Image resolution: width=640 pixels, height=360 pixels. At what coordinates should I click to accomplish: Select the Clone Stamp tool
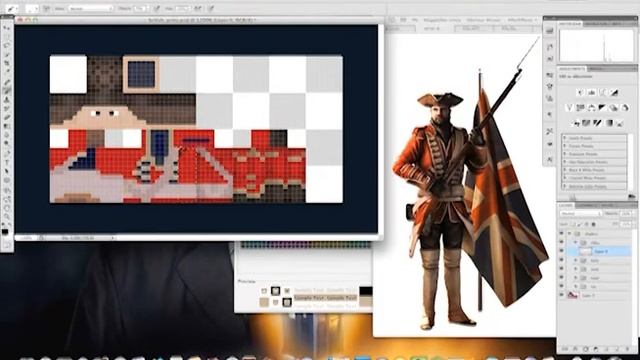[7, 100]
